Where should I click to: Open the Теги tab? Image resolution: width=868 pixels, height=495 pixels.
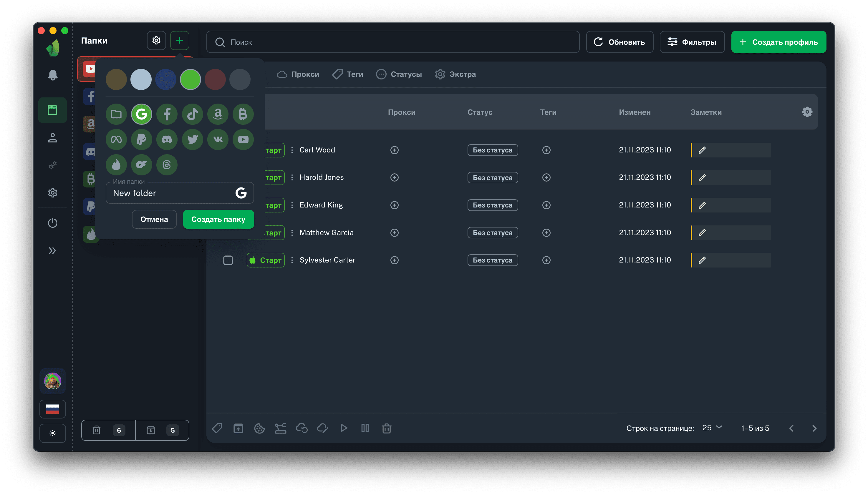pyautogui.click(x=348, y=74)
